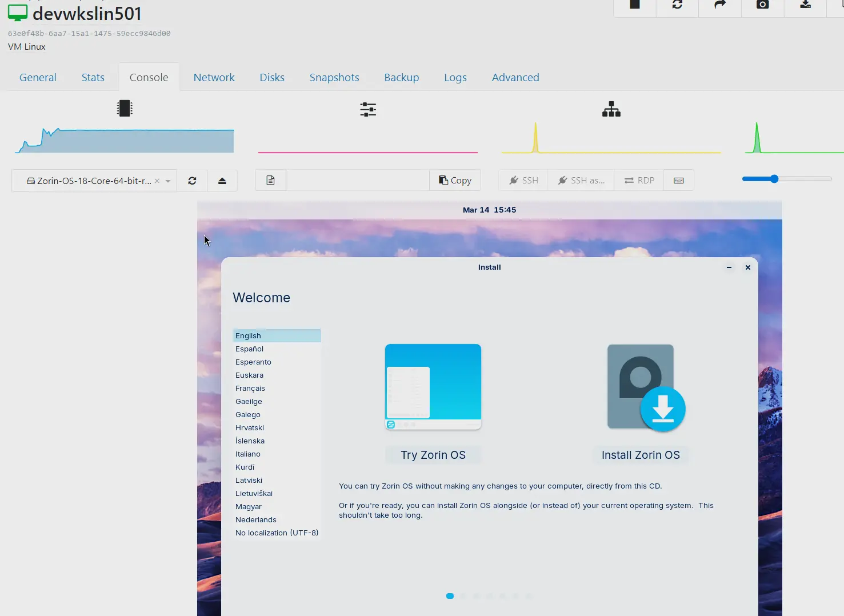
Task: Export the VM using the download icon
Action: point(805,5)
